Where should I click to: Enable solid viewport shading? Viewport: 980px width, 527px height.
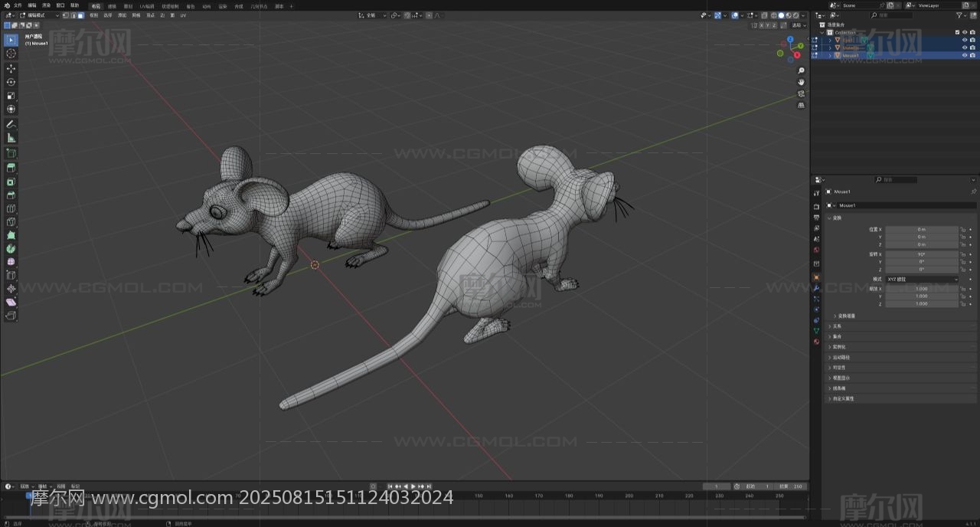[780, 15]
